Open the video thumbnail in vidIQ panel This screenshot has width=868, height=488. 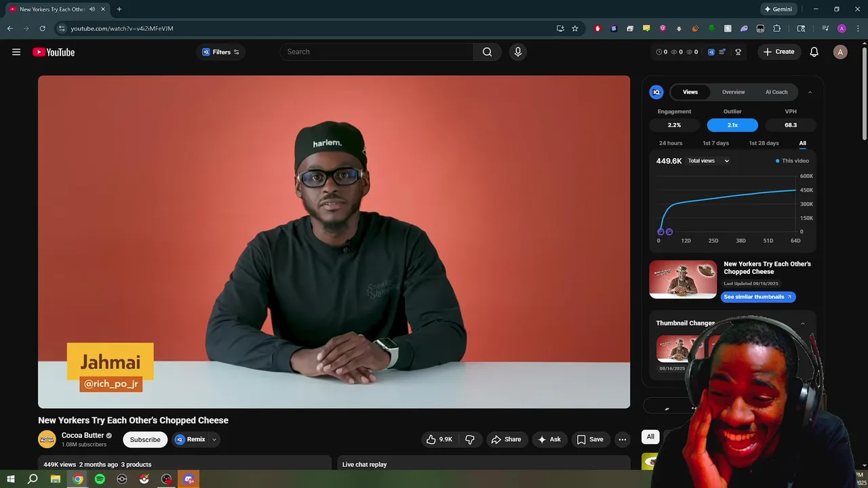coord(683,279)
